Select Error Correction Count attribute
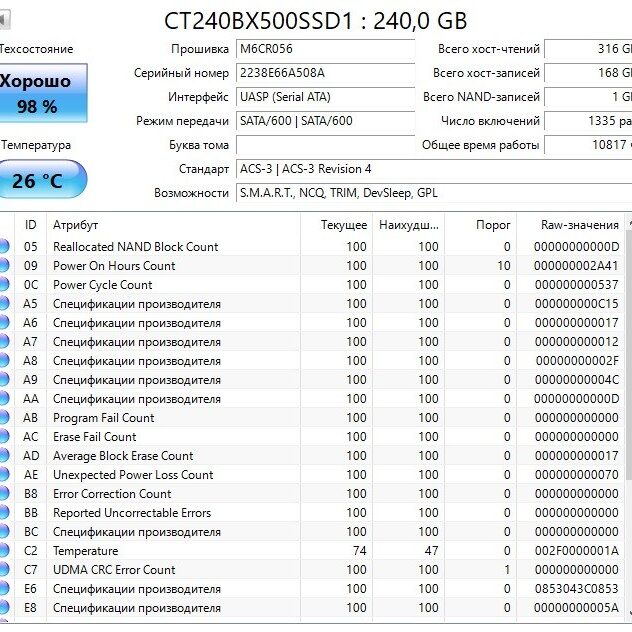This screenshot has height=632, width=632. pyautogui.click(x=112, y=493)
